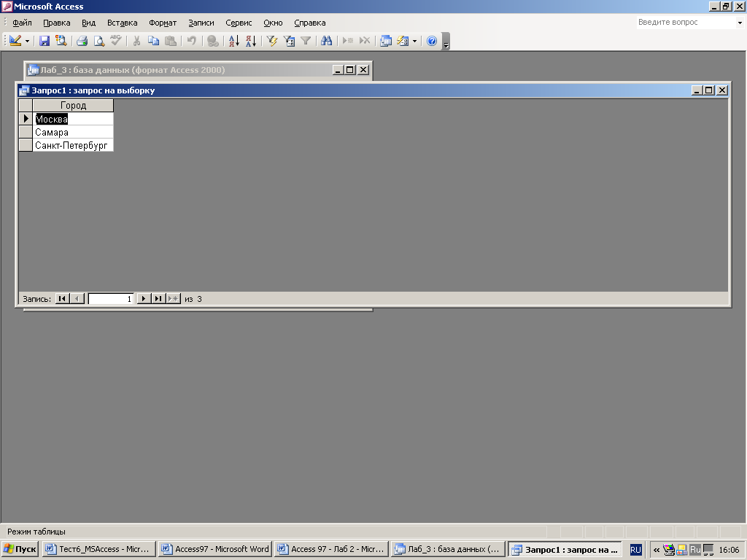Select the row selector of Санкт-Петербург
Viewport: 747px width, 560px height.
pyautogui.click(x=26, y=145)
